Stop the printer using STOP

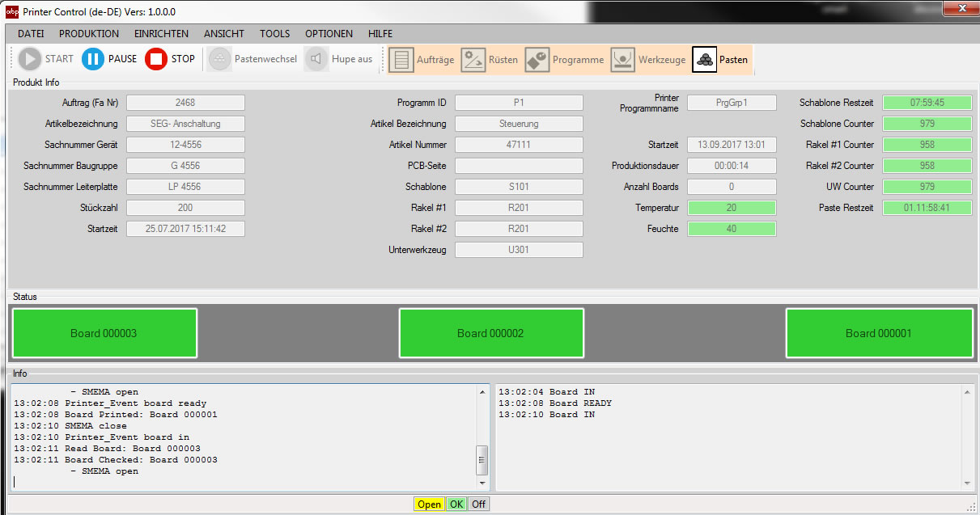[x=170, y=59]
